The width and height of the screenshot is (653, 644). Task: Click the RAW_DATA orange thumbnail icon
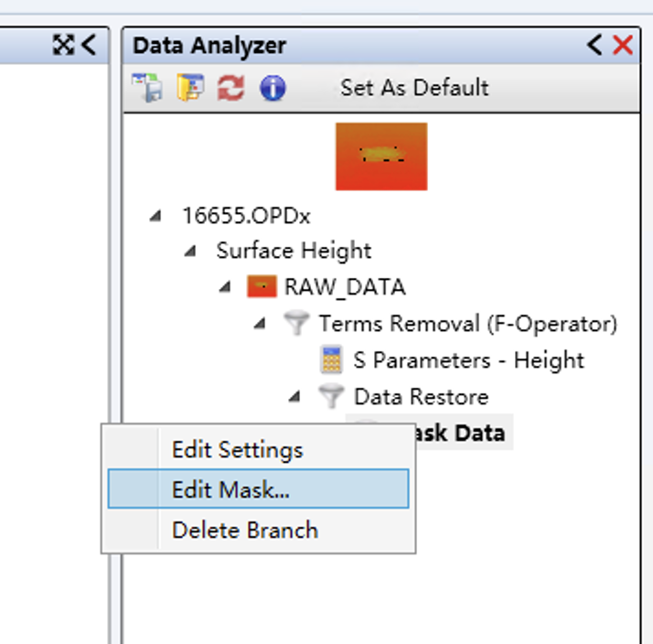pos(262,287)
